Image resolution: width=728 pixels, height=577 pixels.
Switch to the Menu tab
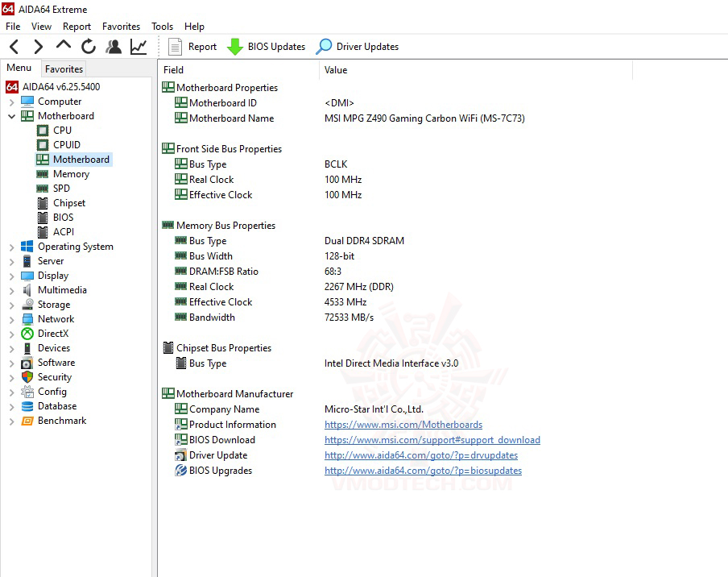19,68
